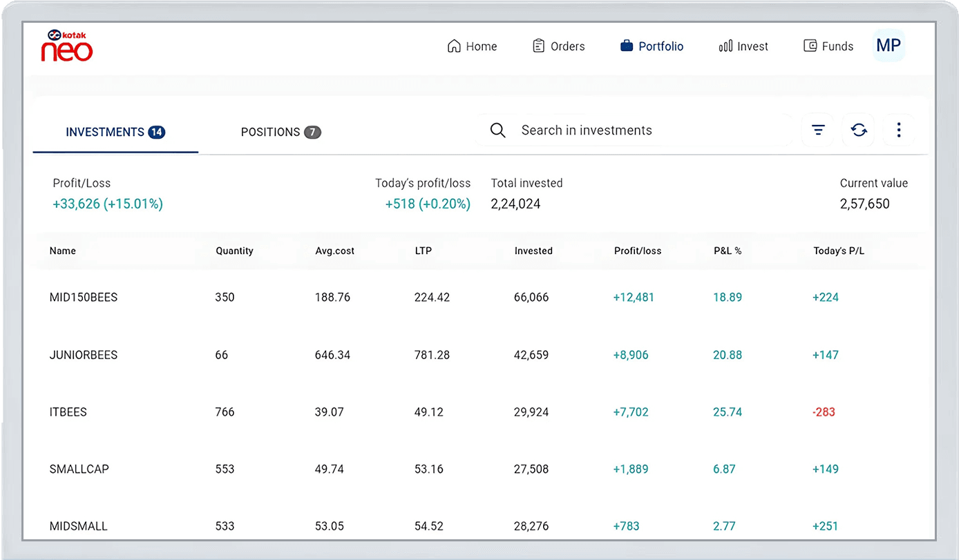This screenshot has height=560, width=961.
Task: Click the magnifying glass search icon
Action: [x=497, y=131]
